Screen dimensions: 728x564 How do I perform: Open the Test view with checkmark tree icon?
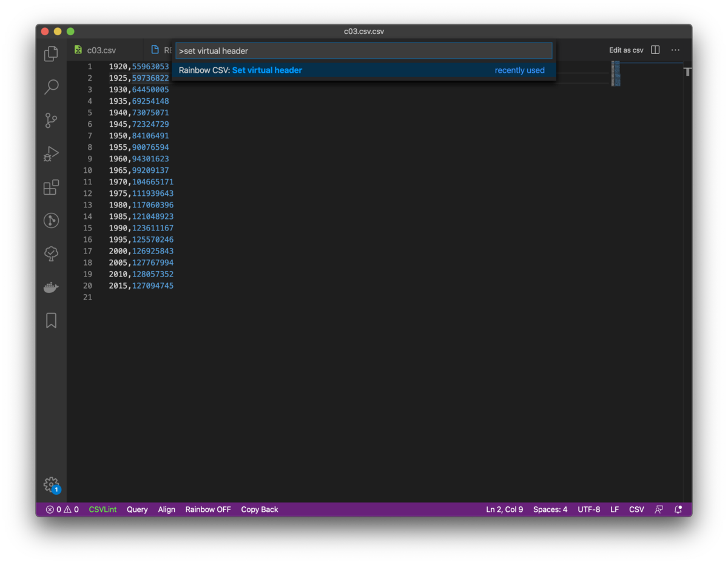(51, 253)
